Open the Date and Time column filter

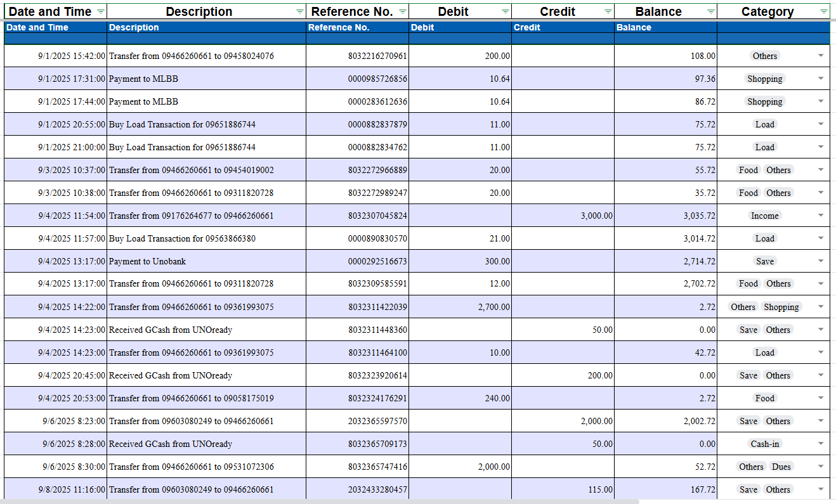click(100, 12)
